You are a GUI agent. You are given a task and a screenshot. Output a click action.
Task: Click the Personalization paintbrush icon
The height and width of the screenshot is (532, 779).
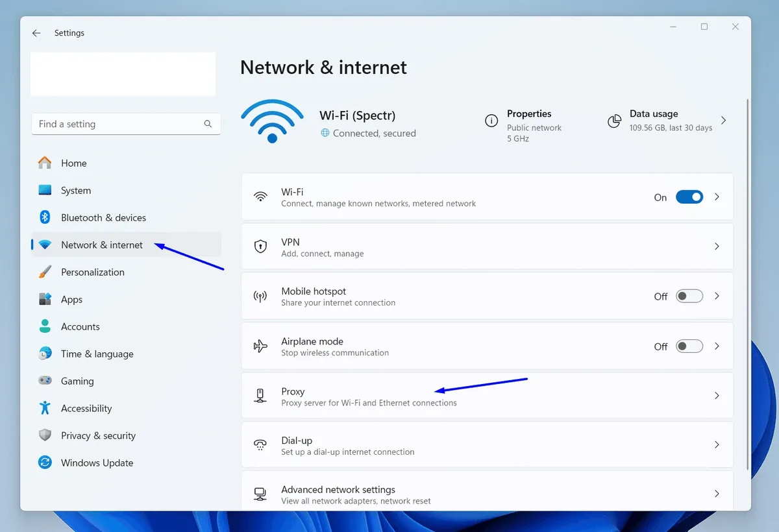click(x=45, y=272)
